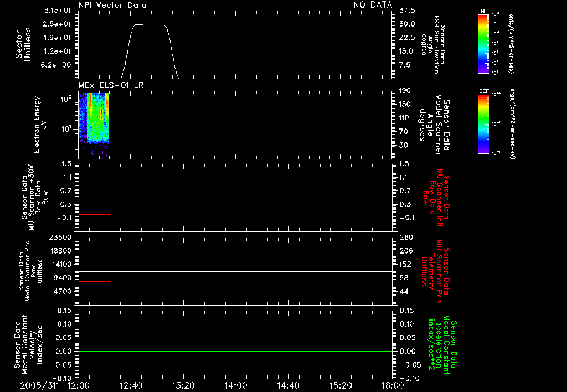Click the 37.5 sun elevation tick label
The height and width of the screenshot is (392, 567).
coord(407,11)
